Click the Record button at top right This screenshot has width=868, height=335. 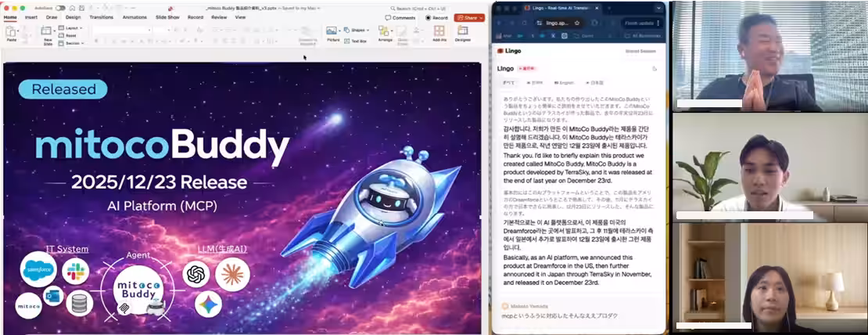coord(436,18)
